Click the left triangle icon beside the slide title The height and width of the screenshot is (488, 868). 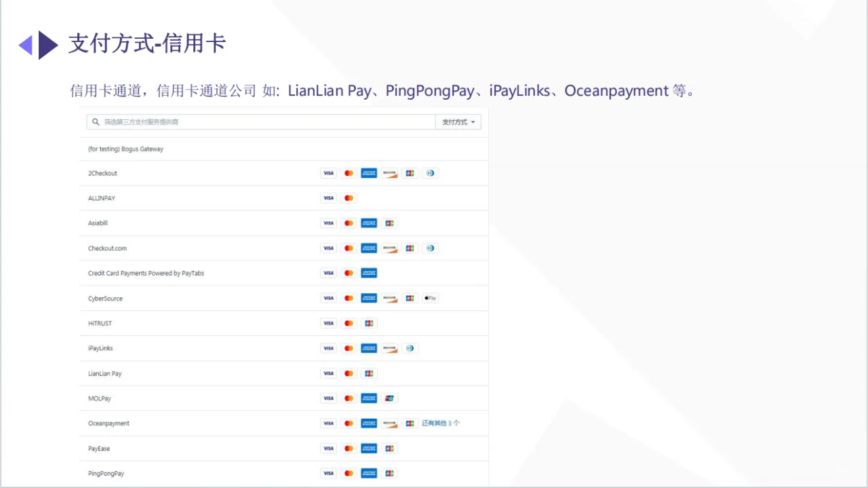26,45
